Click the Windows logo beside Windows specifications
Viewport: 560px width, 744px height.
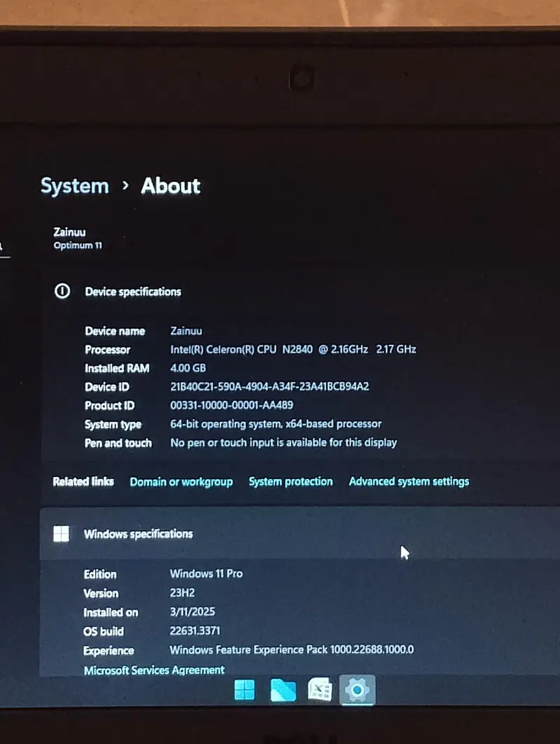pyautogui.click(x=62, y=534)
